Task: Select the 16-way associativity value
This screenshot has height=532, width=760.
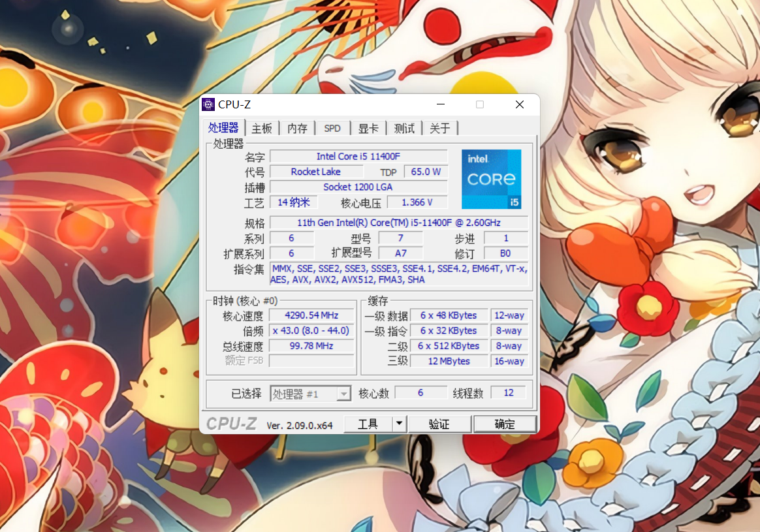Action: click(x=509, y=361)
